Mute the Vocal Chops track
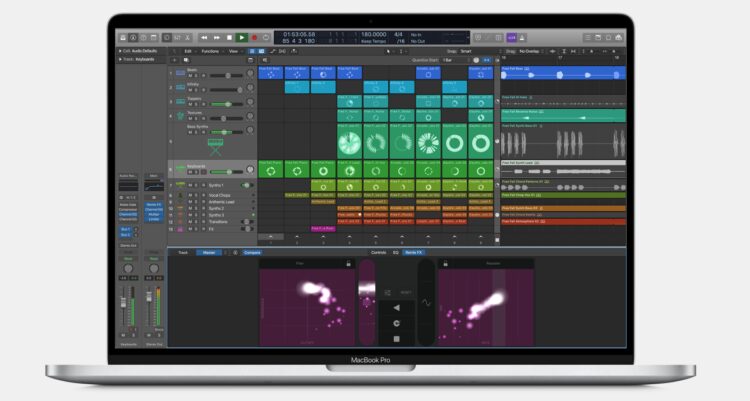The width and height of the screenshot is (750, 401). [189, 193]
